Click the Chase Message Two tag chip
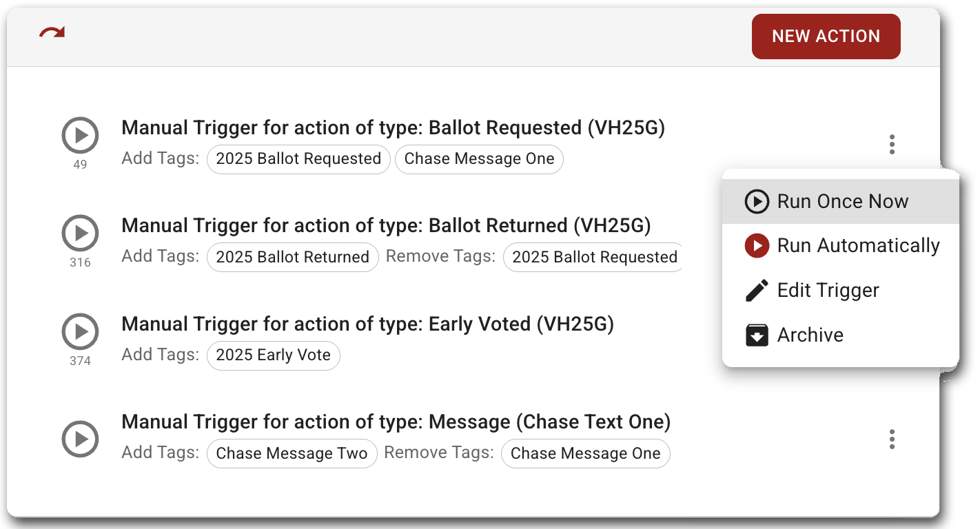Screen dimensions: 980x529 pyautogui.click(x=292, y=453)
